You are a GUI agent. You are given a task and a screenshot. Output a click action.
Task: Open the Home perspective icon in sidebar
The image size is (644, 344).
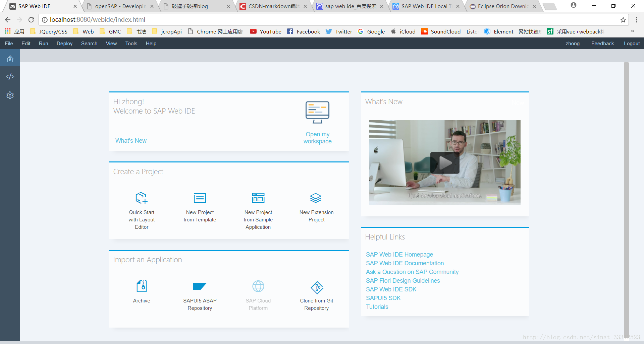click(10, 59)
